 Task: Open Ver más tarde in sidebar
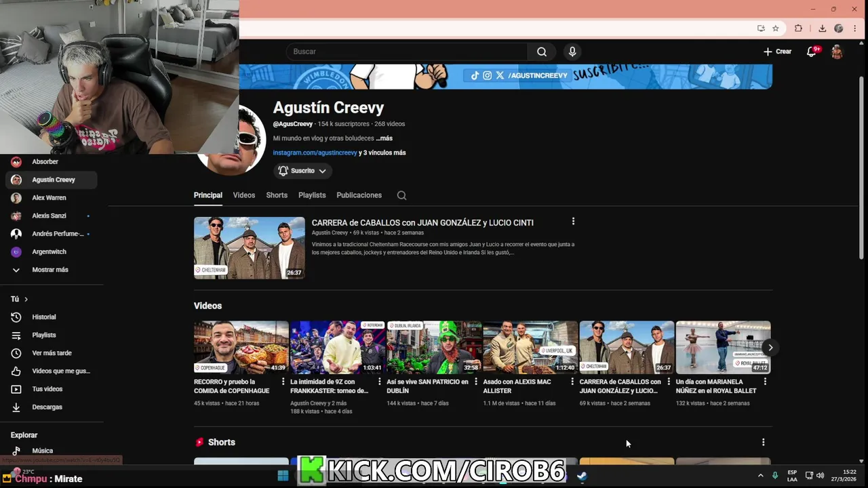point(52,353)
